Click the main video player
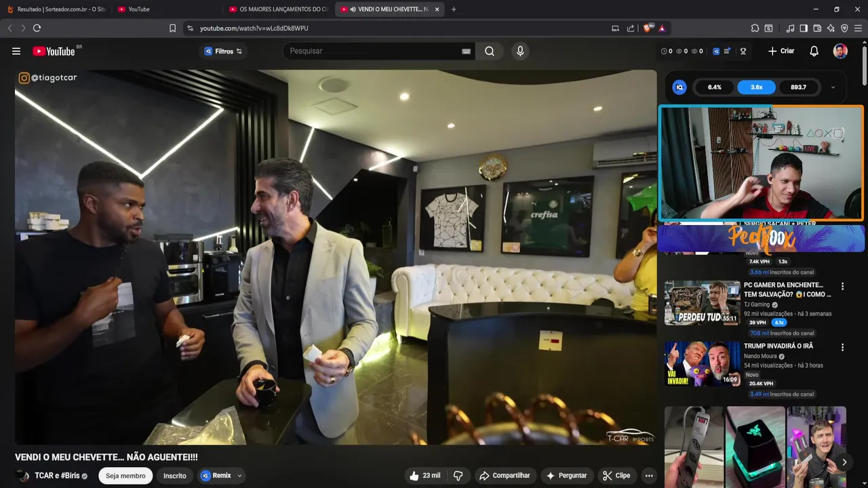Viewport: 868px width, 488px height. click(x=336, y=258)
